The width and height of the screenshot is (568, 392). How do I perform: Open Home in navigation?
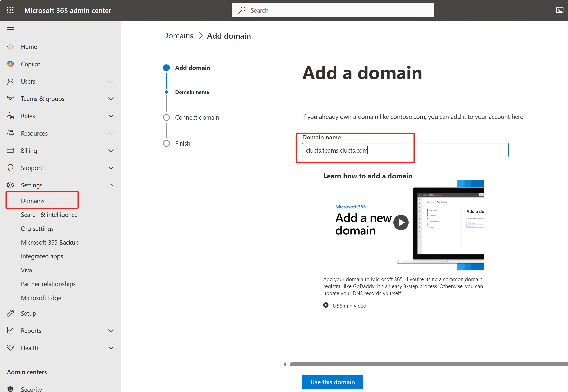click(x=29, y=47)
